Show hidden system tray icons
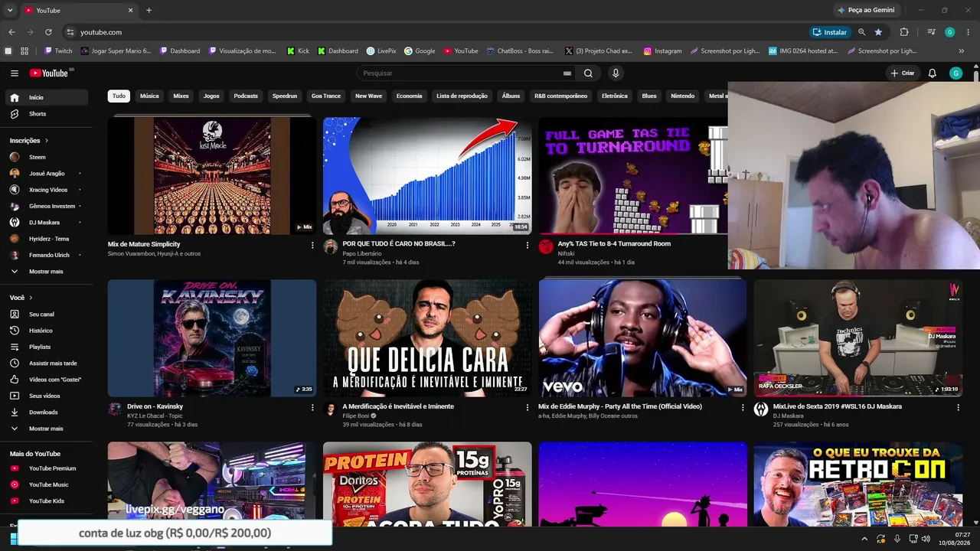 (865, 539)
